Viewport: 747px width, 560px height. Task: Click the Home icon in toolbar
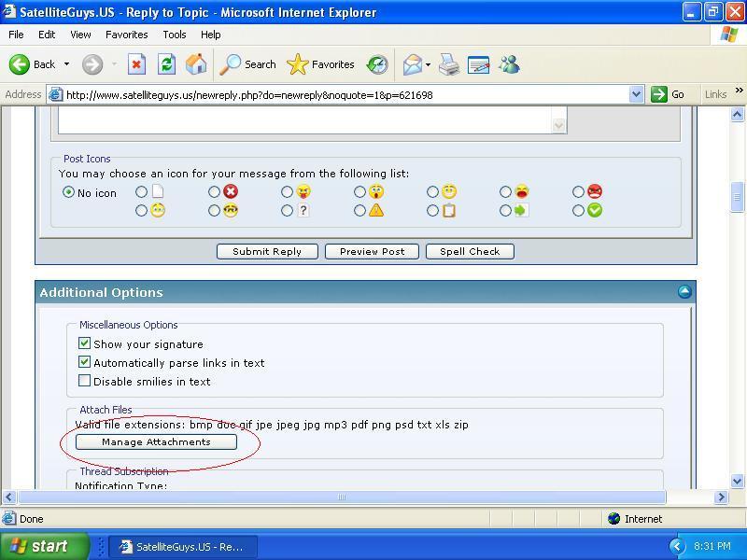click(196, 64)
